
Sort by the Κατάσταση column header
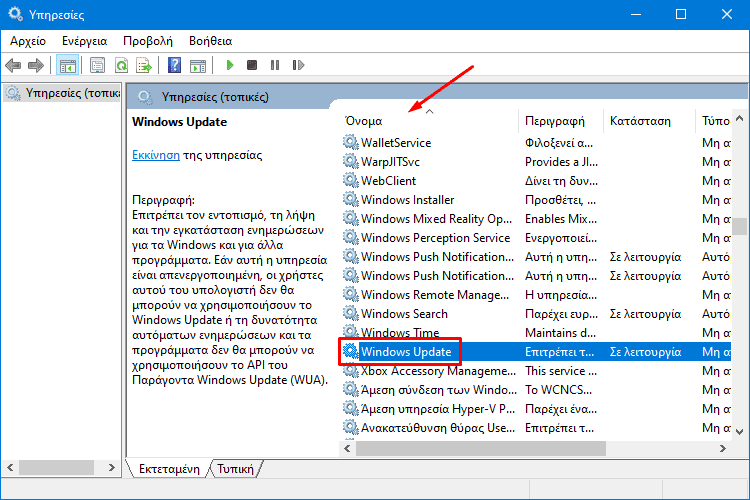(x=649, y=121)
